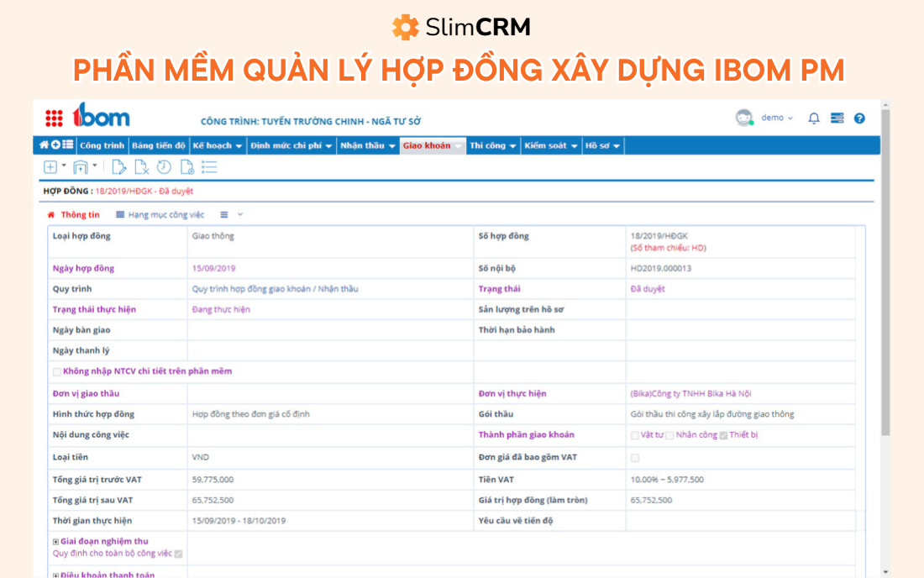This screenshot has width=924, height=578.
Task: Click the vertical scrollbar on right side
Action: (885, 336)
